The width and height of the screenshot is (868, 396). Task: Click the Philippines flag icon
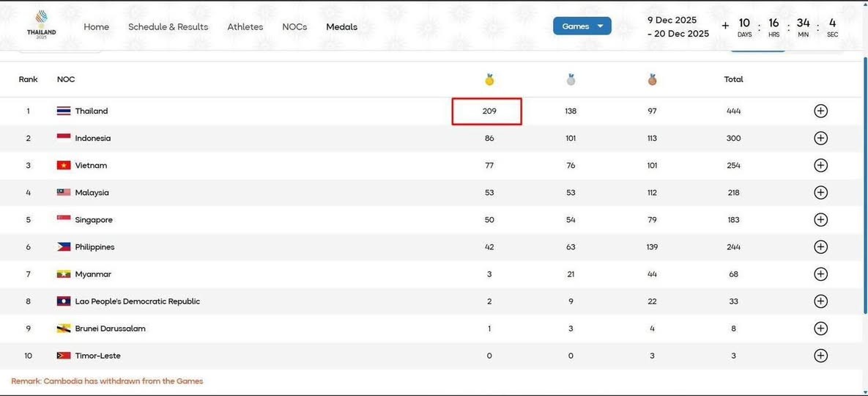[64, 247]
